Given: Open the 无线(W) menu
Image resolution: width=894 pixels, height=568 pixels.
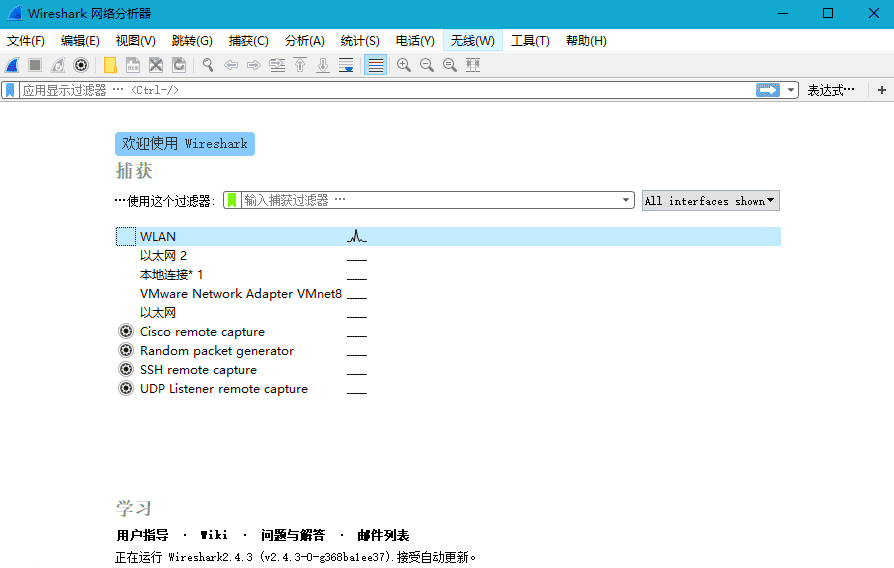Looking at the screenshot, I should tap(473, 41).
